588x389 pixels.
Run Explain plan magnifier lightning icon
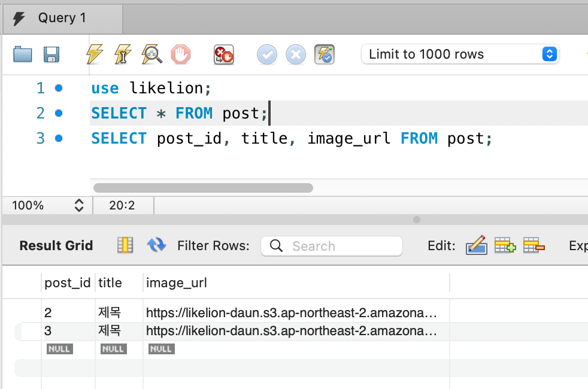point(151,54)
